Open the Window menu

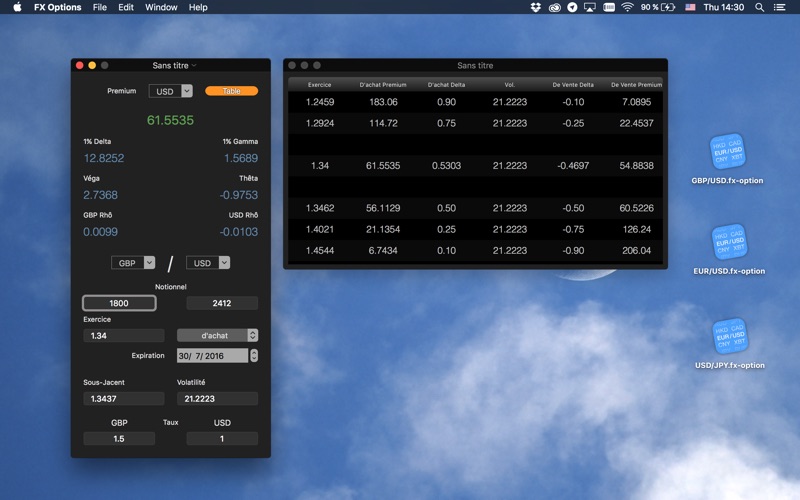[161, 7]
